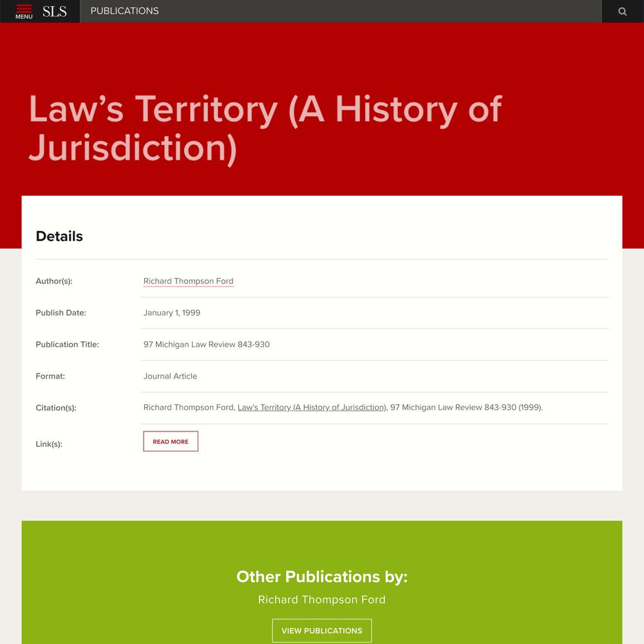Select publish date January 1, 1999
This screenshot has height=644, width=644.
[172, 313]
